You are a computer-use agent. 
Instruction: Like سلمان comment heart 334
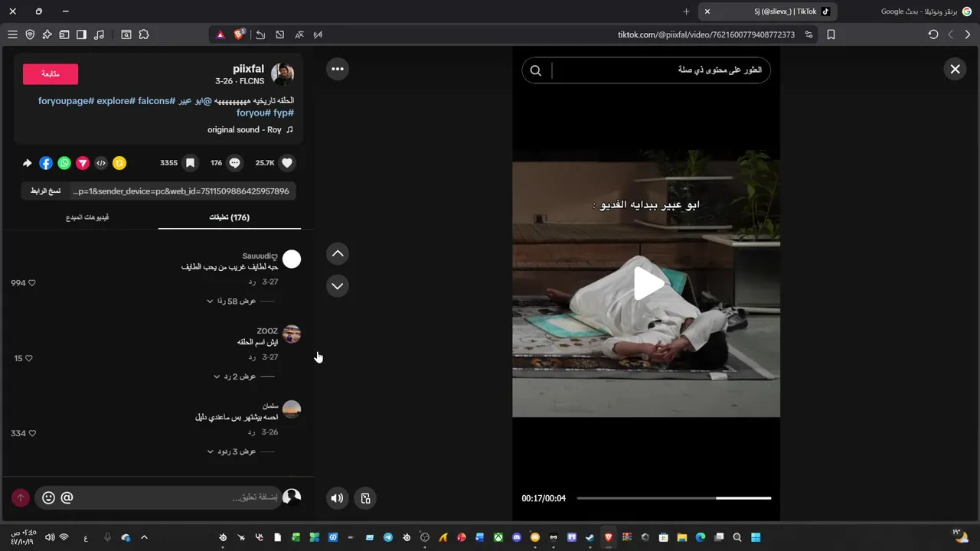[31, 433]
